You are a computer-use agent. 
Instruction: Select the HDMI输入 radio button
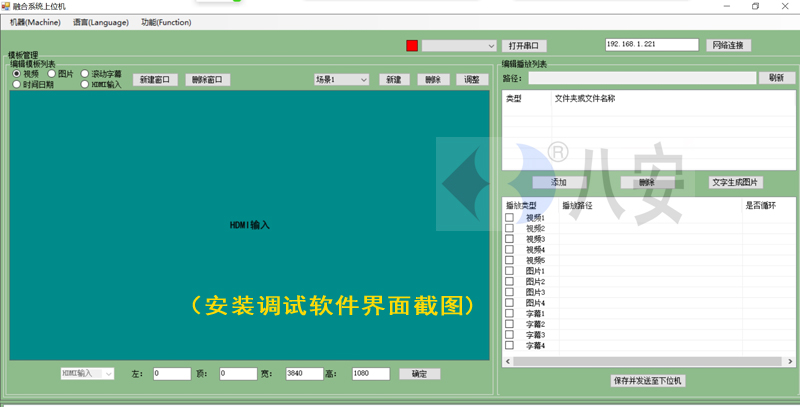pos(85,84)
